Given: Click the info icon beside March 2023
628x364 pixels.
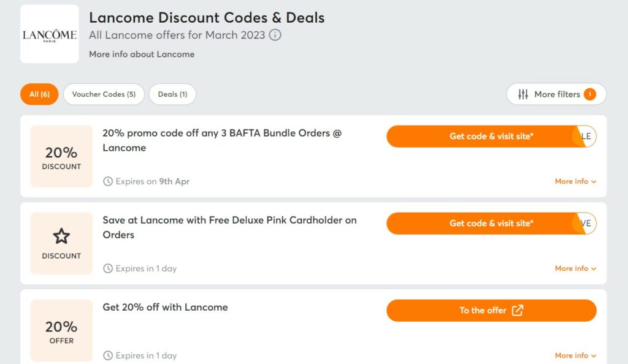Looking at the screenshot, I should coord(275,35).
